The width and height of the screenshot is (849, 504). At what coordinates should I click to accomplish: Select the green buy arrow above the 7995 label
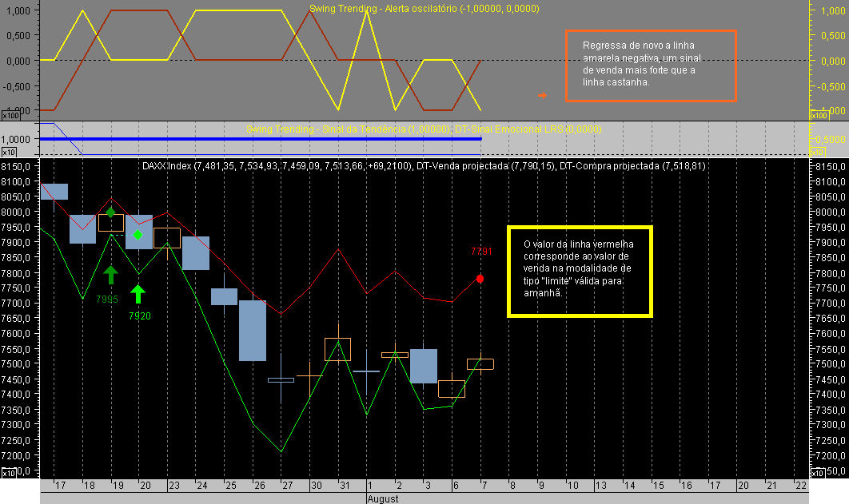(110, 276)
